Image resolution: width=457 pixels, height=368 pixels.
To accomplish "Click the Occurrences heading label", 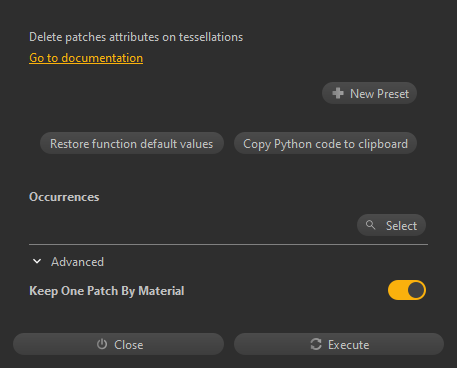I will [x=64, y=197].
